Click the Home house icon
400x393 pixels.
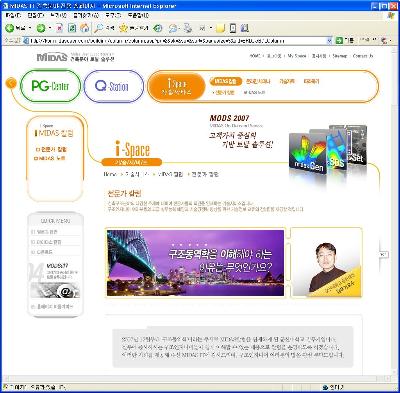pyautogui.click(x=85, y=28)
